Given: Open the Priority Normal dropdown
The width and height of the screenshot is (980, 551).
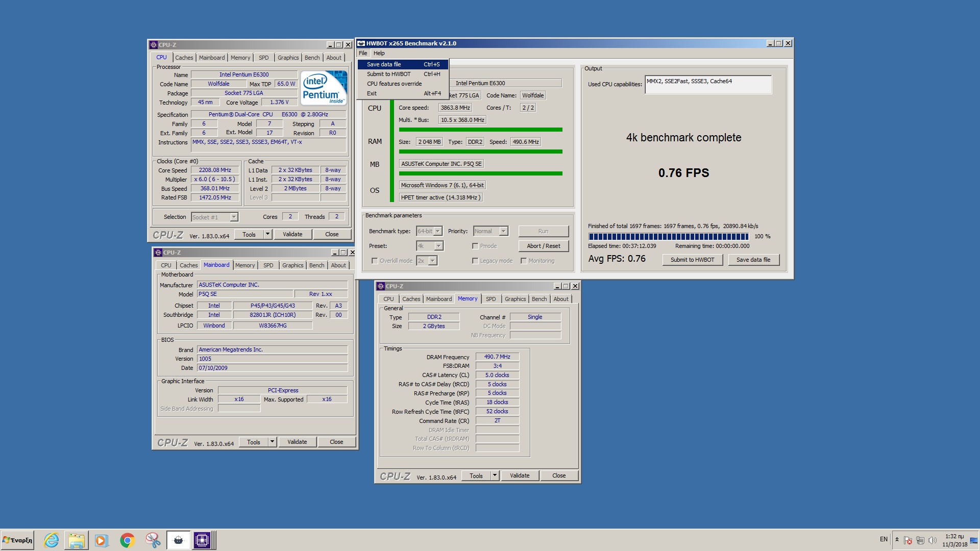Looking at the screenshot, I should [x=491, y=231].
